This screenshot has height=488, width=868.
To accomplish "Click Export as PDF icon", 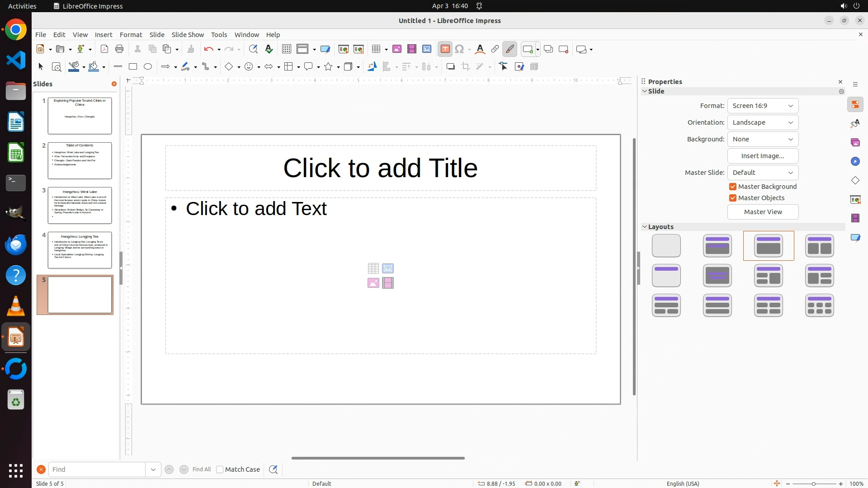I will [x=104, y=49].
